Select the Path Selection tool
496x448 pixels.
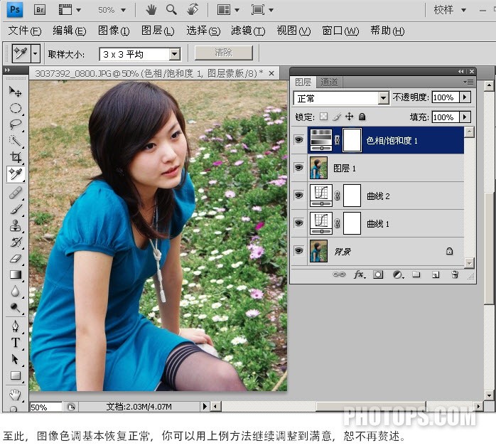click(15, 359)
